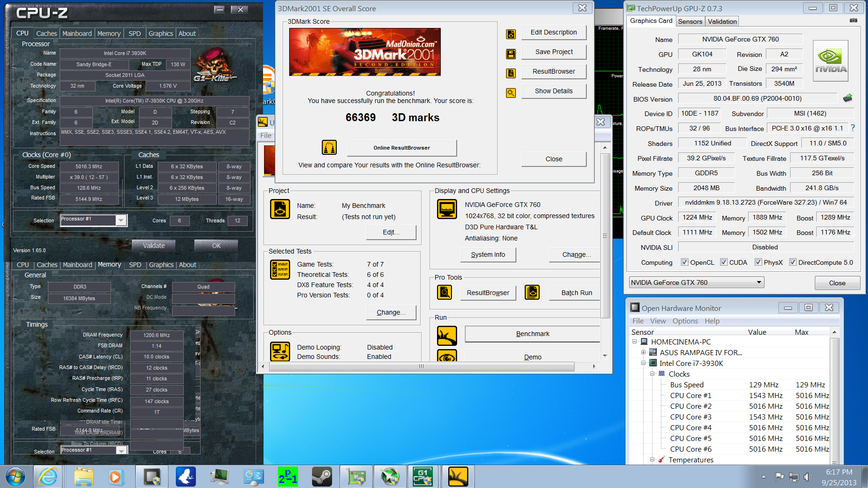The height and width of the screenshot is (488, 868).
Task: Collapse the HOMECINEMA-PC tree node
Action: pos(635,342)
